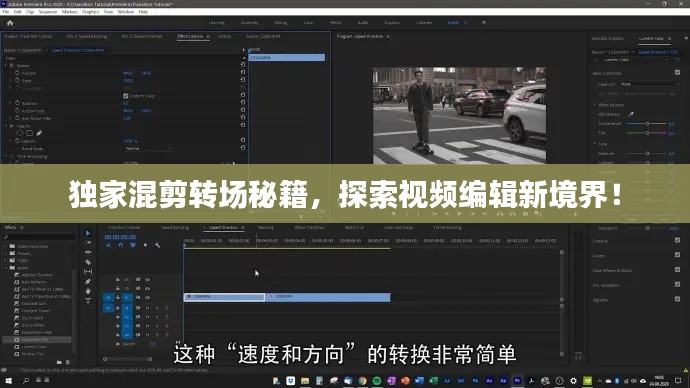
Task: Expand the Scale property
Action: point(11,81)
